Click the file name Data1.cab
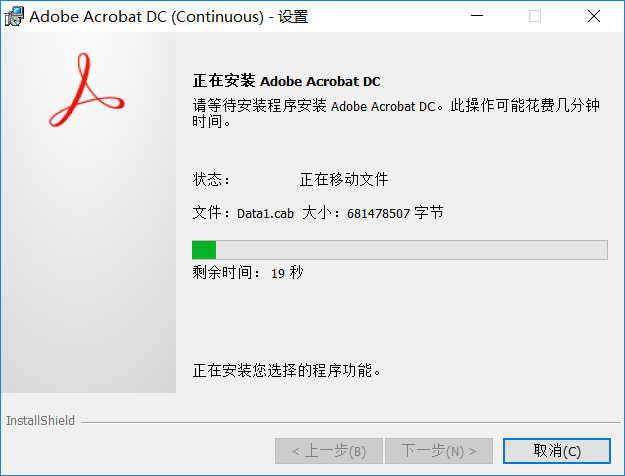The width and height of the screenshot is (625, 476). (265, 214)
